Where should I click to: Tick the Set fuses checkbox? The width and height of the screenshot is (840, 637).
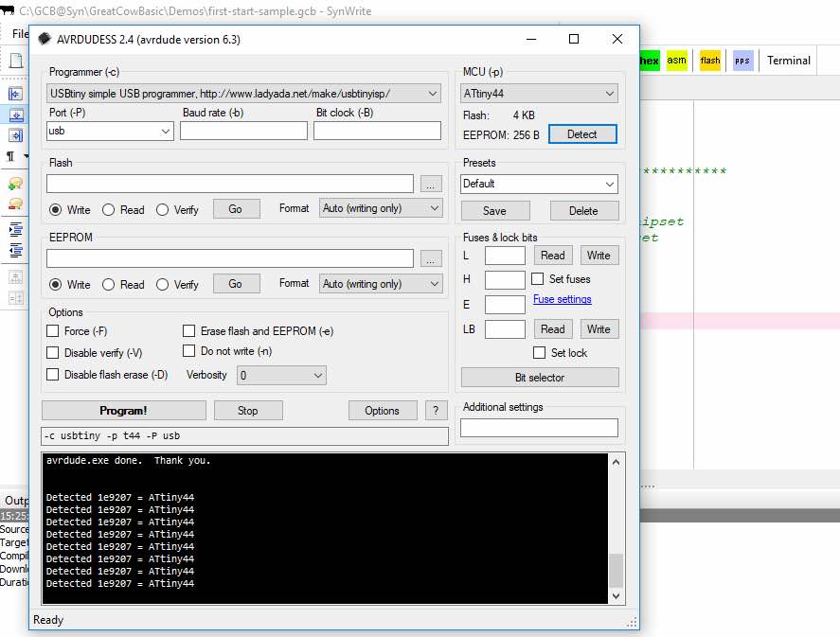click(x=537, y=279)
